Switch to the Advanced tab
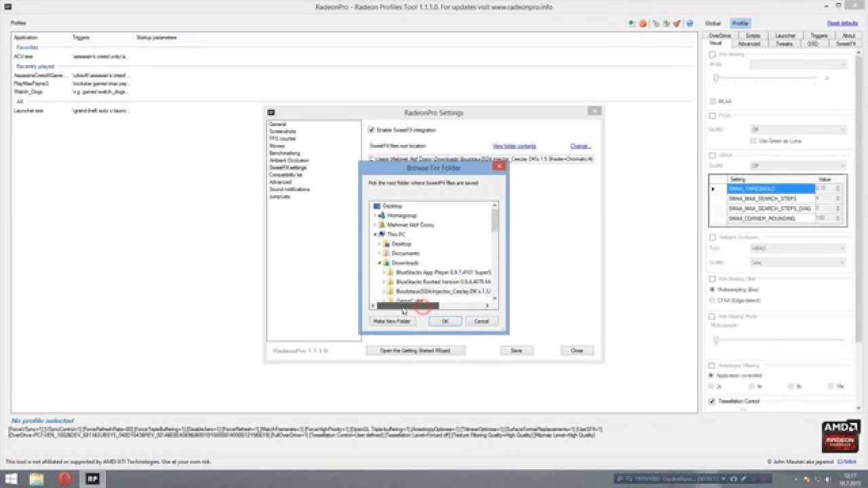This screenshot has width=868, height=488. click(x=749, y=43)
